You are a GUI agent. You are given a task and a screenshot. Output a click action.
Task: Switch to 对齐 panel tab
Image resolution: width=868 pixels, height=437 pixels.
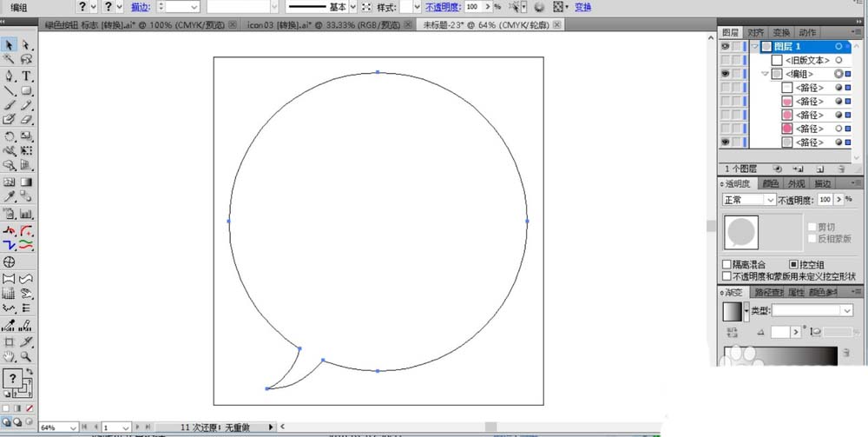point(756,33)
